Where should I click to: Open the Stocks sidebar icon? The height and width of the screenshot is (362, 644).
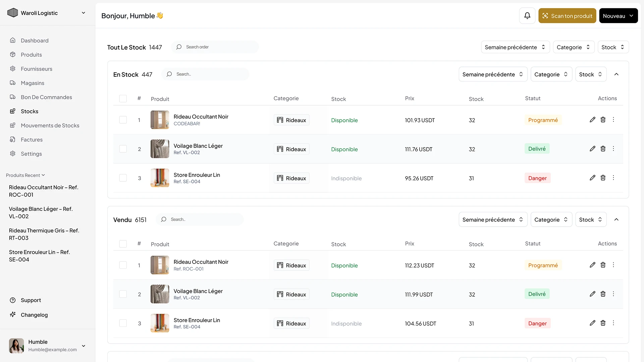coord(13,111)
